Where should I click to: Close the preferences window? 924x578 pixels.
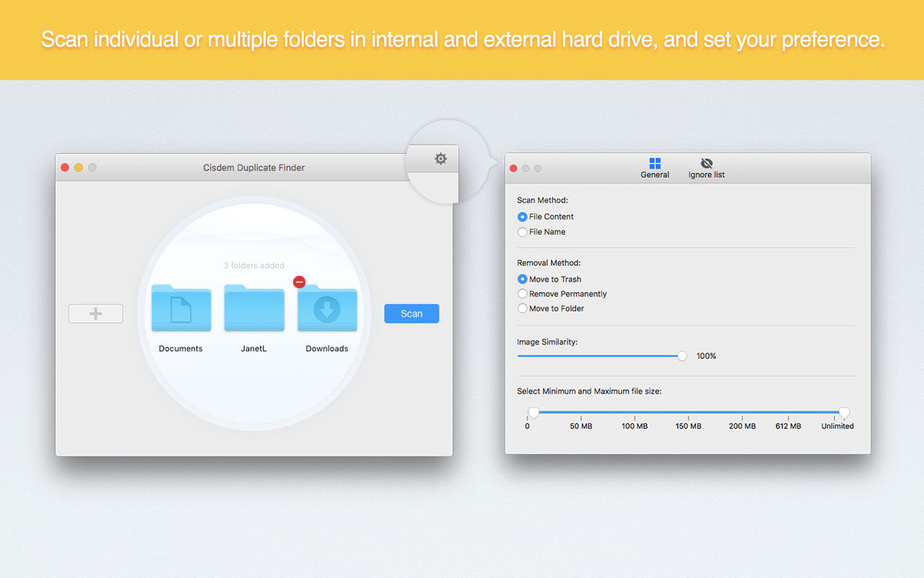[x=514, y=168]
